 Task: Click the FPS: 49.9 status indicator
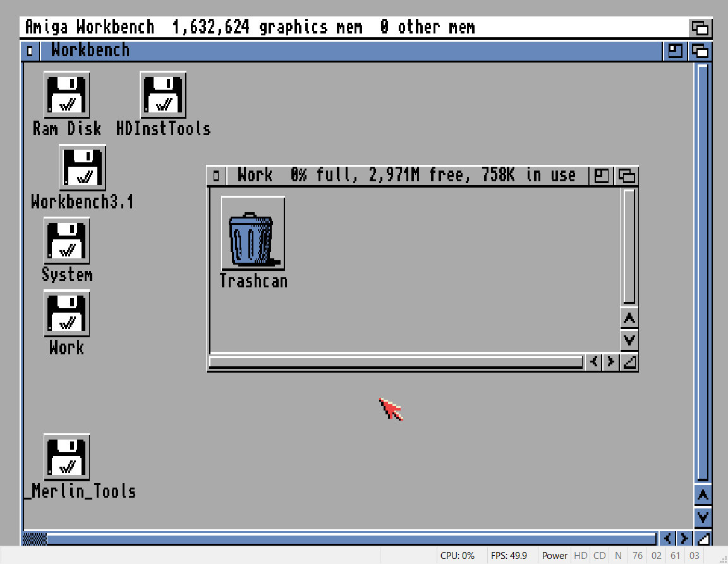(x=509, y=556)
